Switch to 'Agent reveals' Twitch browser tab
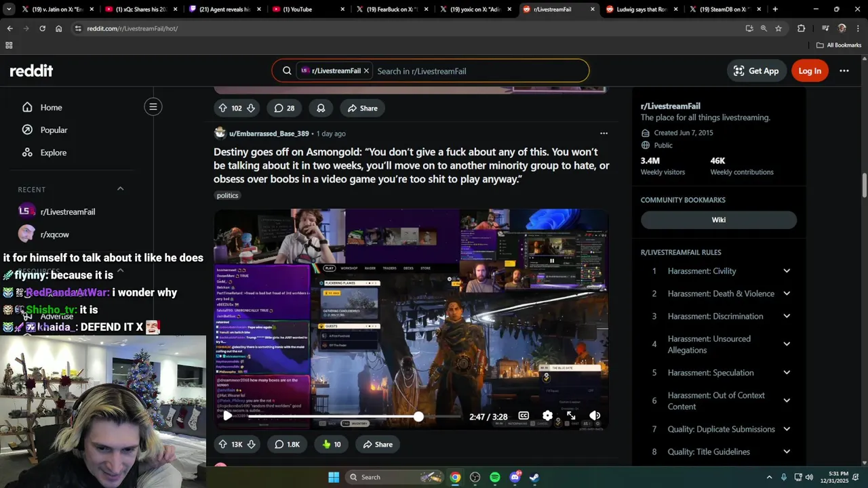 tap(225, 9)
